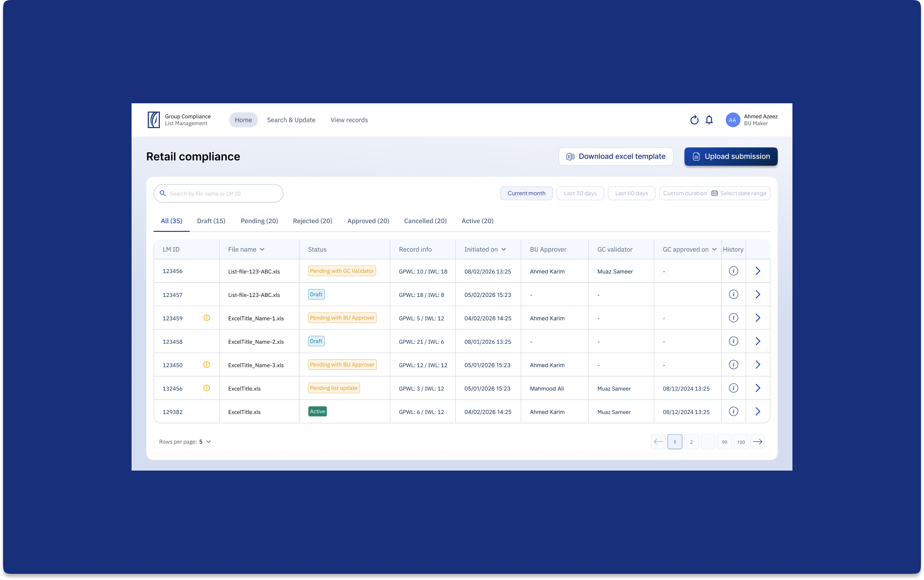Screen dimensions: 924x580
Task: Click Draft badge for 123457
Action: (x=316, y=295)
